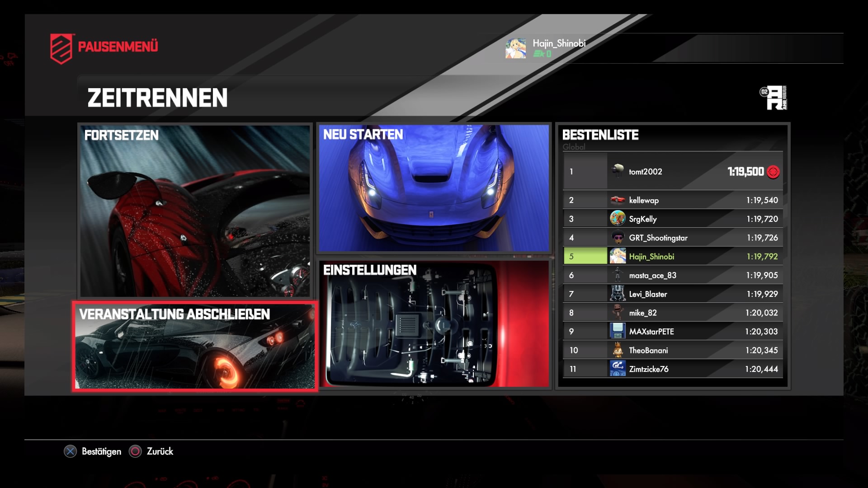868x488 pixels.
Task: Click the X button icon for Bestätigen
Action: click(70, 451)
